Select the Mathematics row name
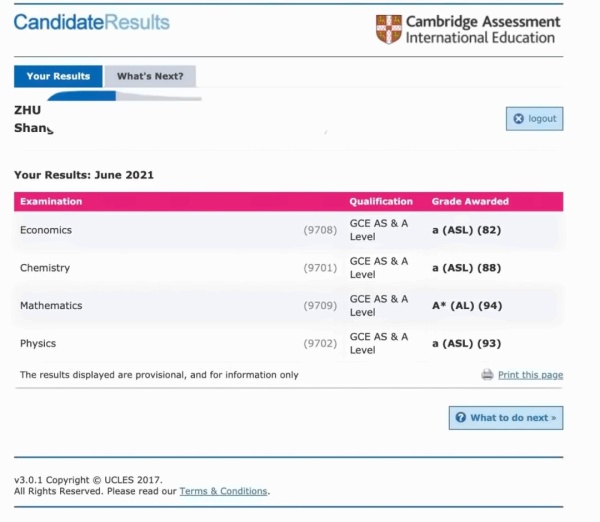This screenshot has height=522, width=600. (51, 305)
